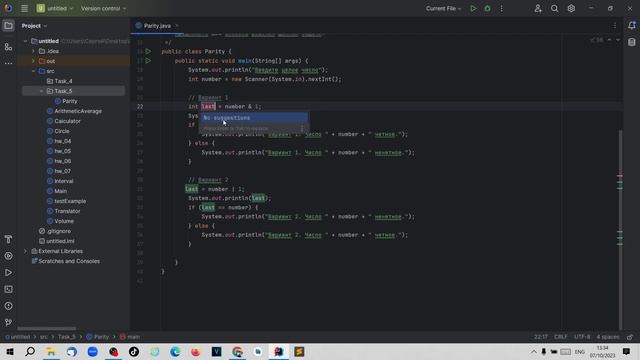Open Project view options dropdown

click(34, 26)
